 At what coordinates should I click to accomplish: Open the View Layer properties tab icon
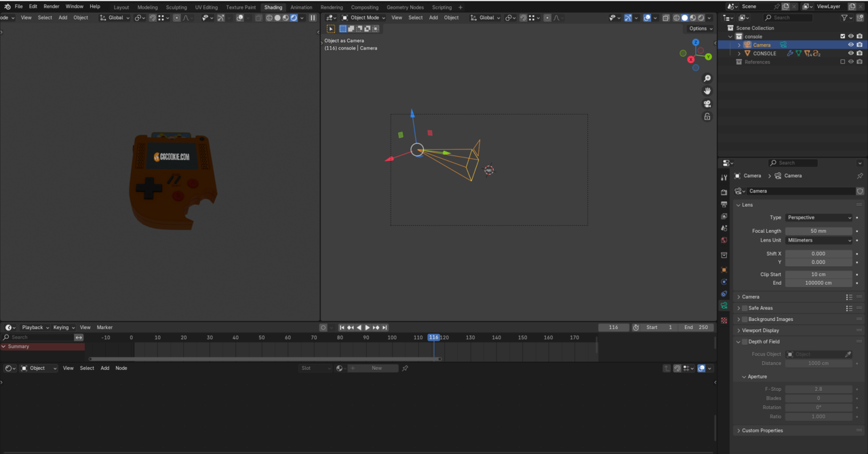click(724, 216)
